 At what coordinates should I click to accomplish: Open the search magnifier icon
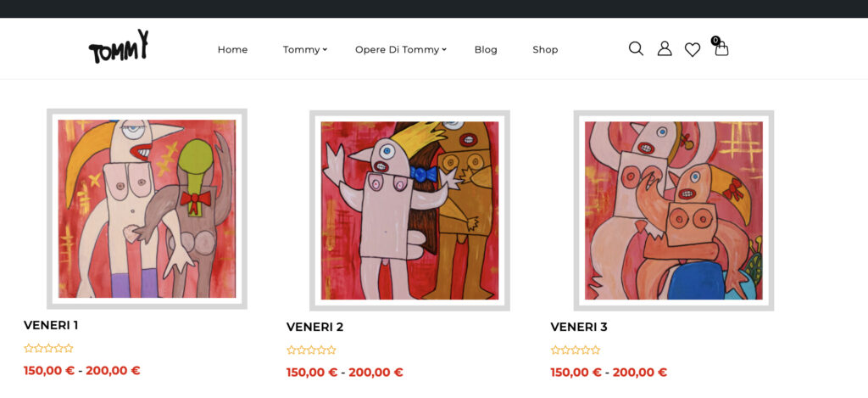[636, 48]
